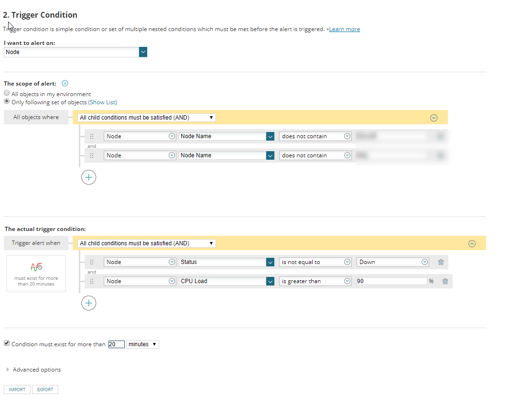Open Node object dropdown in Status row
The image size is (532, 407).
[140, 262]
